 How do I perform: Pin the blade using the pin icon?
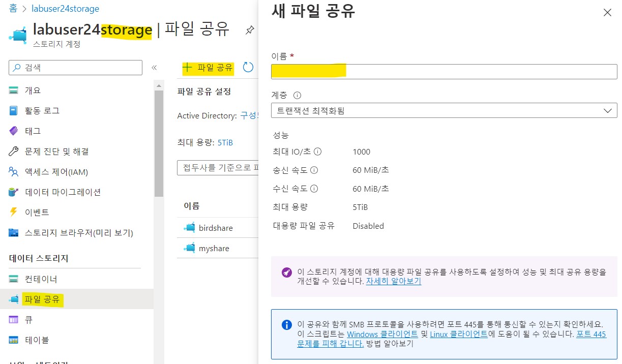tap(249, 30)
